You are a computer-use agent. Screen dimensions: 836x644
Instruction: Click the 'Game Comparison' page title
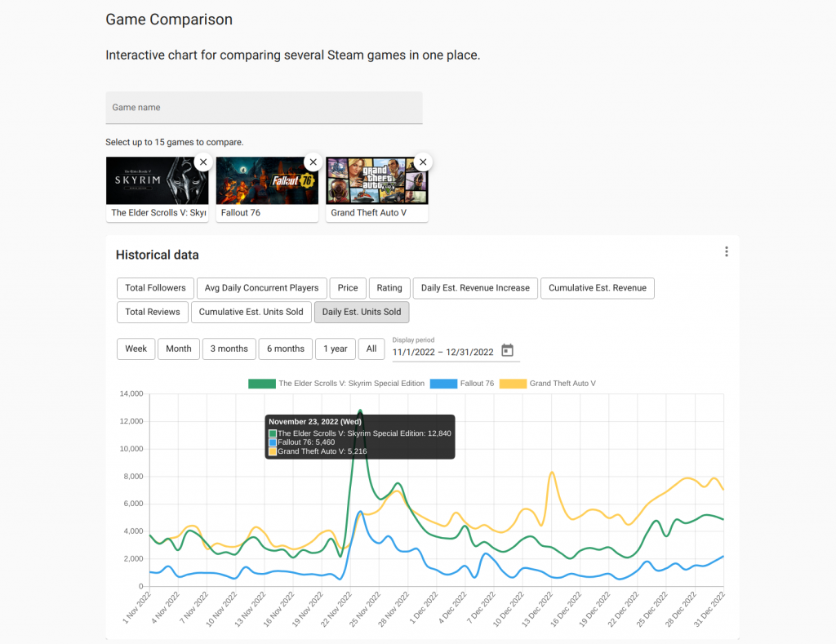tap(169, 20)
